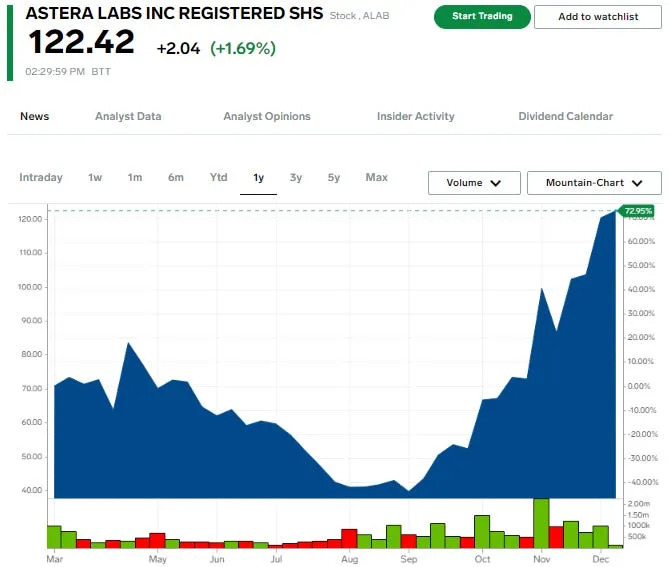Click the Start Trading button
669x567 pixels.
pos(482,17)
